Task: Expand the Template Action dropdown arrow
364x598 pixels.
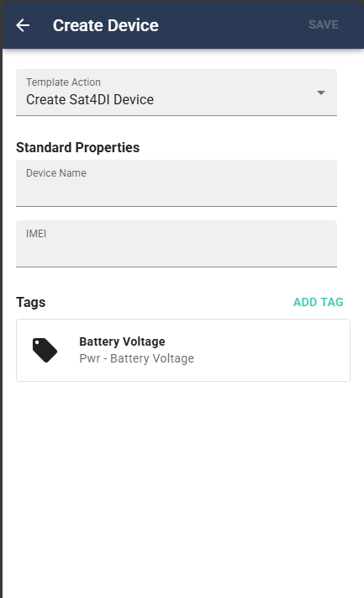Action: point(321,93)
